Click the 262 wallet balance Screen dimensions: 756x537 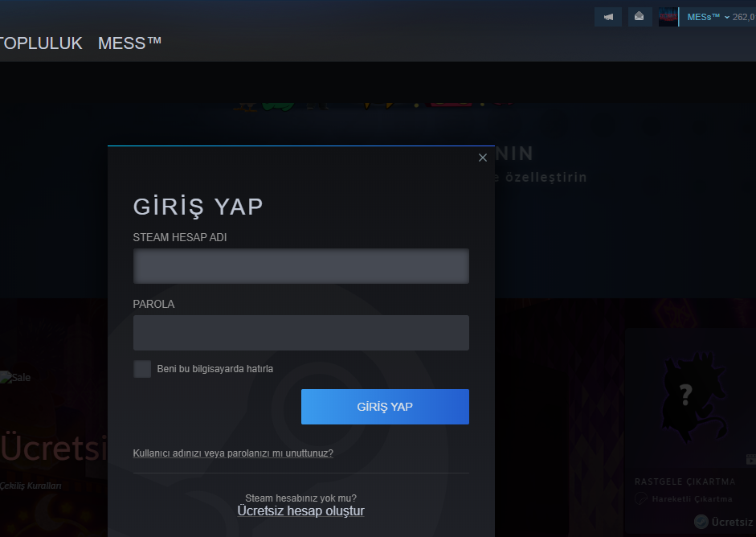click(x=744, y=17)
